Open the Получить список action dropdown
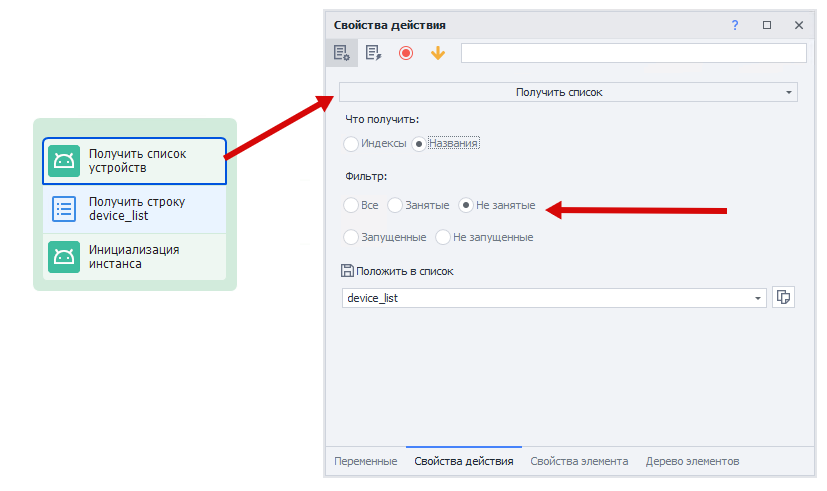The height and width of the screenshot is (491, 827). (568, 93)
